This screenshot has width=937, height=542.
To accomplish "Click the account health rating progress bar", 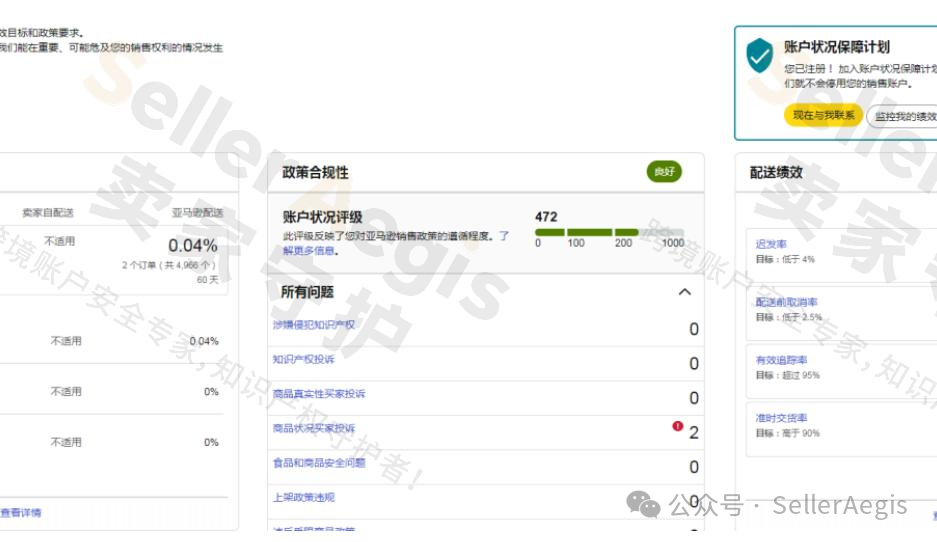I will tap(610, 232).
